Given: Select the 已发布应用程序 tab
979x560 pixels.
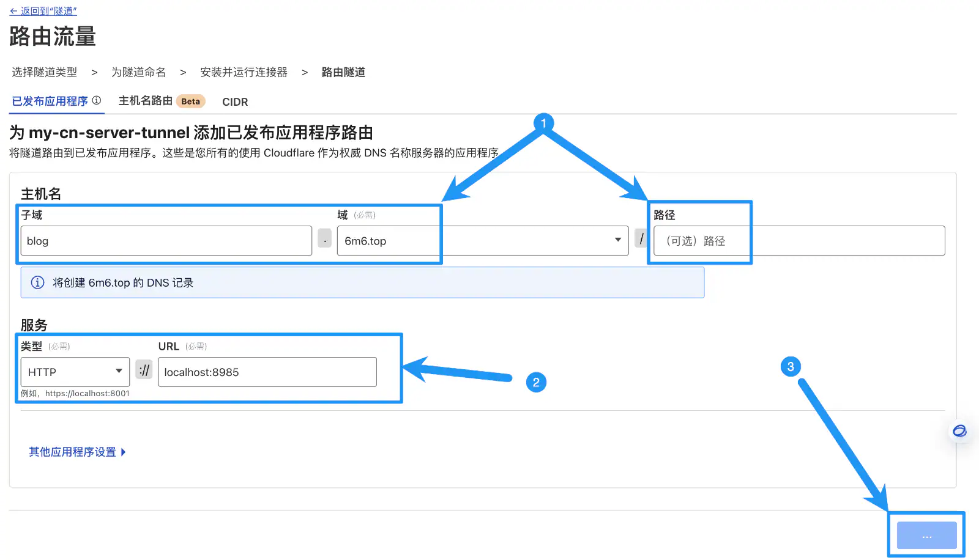Looking at the screenshot, I should click(51, 100).
